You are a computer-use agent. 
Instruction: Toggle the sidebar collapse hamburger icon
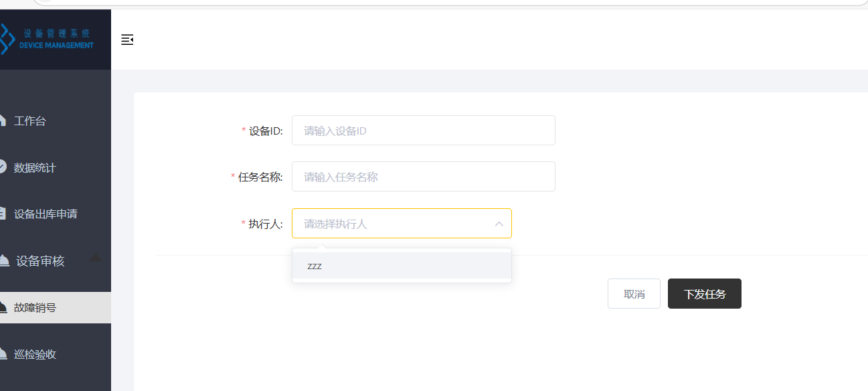[127, 40]
